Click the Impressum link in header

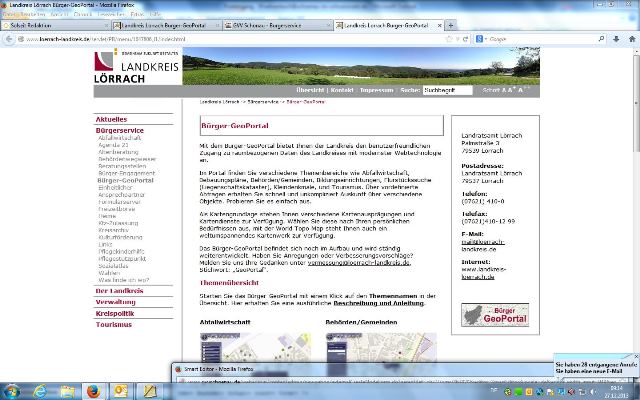coord(376,90)
